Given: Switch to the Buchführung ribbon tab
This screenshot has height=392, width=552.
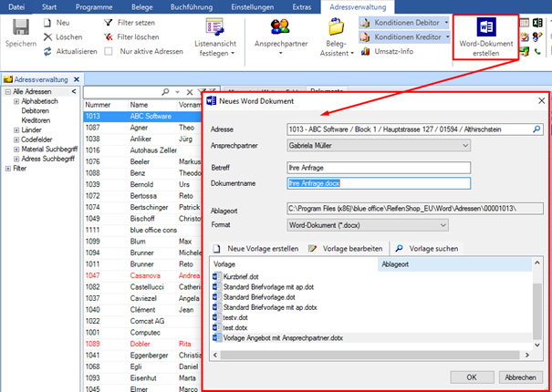Looking at the screenshot, I should pos(192,7).
